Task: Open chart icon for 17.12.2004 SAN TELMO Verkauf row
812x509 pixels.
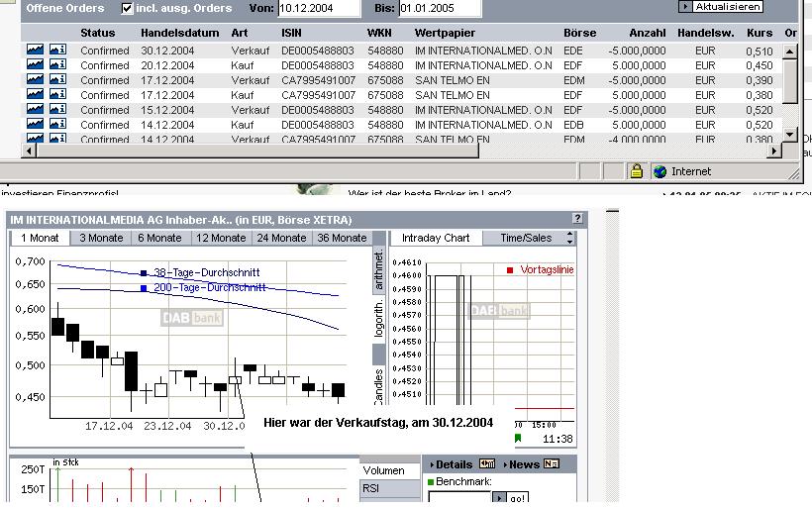Action: tap(36, 79)
